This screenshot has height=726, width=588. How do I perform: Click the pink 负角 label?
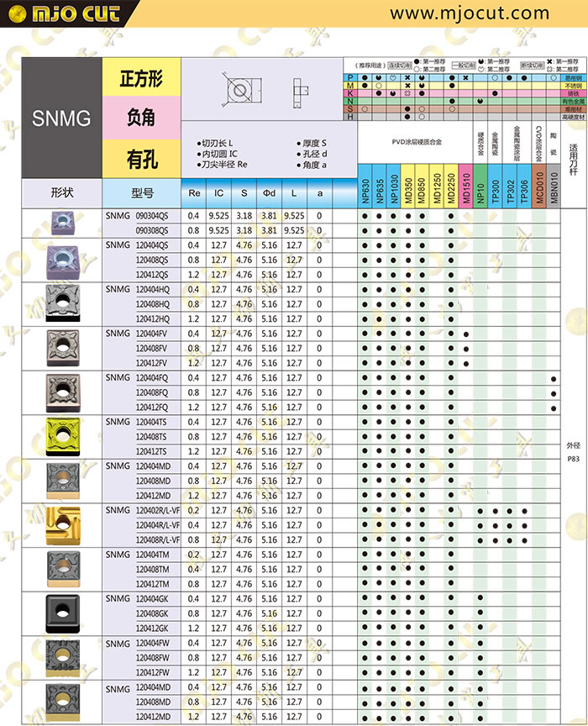point(141,118)
